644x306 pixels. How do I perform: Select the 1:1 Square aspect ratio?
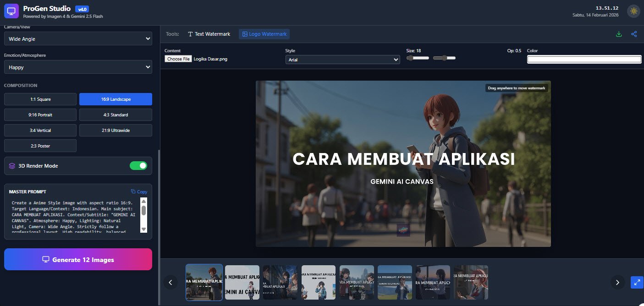click(40, 99)
